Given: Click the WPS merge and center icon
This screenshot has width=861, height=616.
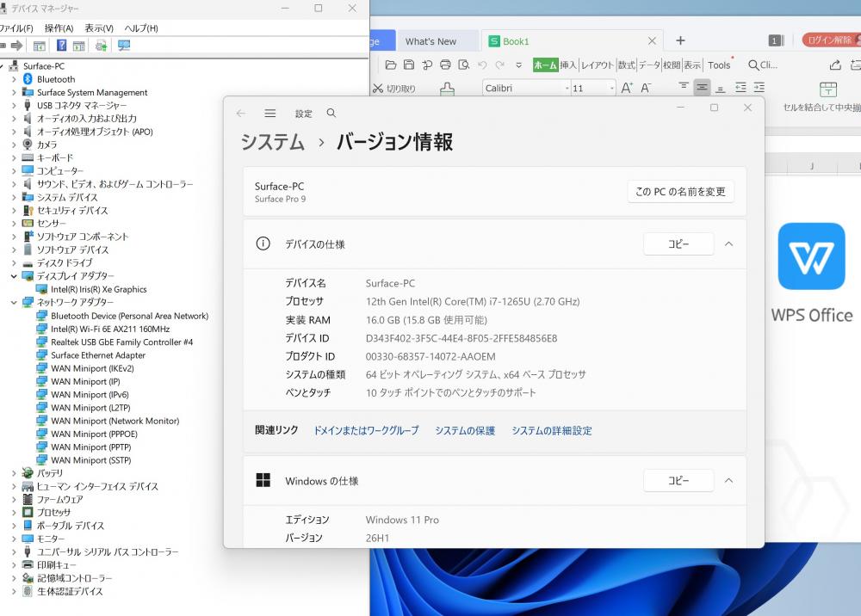Looking at the screenshot, I should click(x=827, y=89).
